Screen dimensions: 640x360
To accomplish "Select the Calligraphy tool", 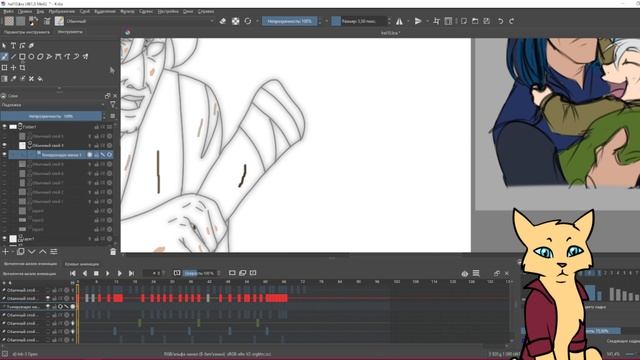I will [x=31, y=46].
